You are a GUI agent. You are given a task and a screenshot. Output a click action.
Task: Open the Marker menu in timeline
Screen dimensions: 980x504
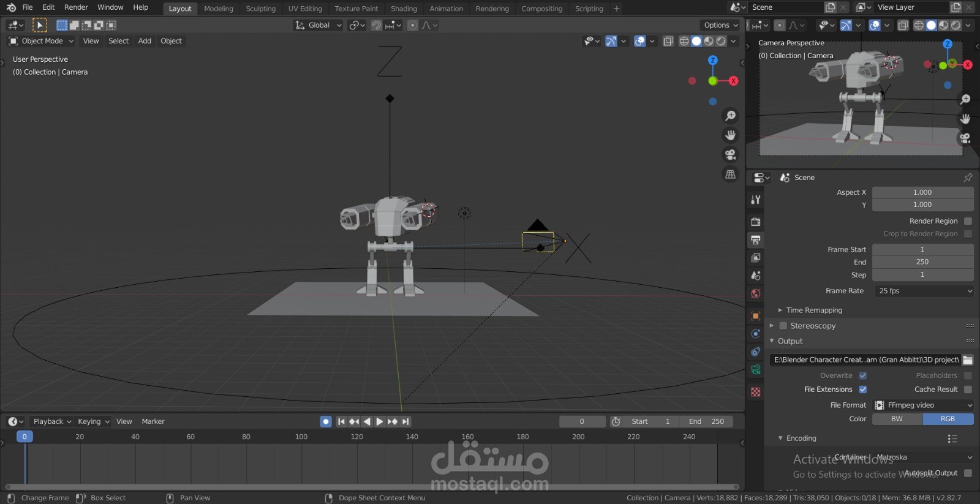(153, 421)
